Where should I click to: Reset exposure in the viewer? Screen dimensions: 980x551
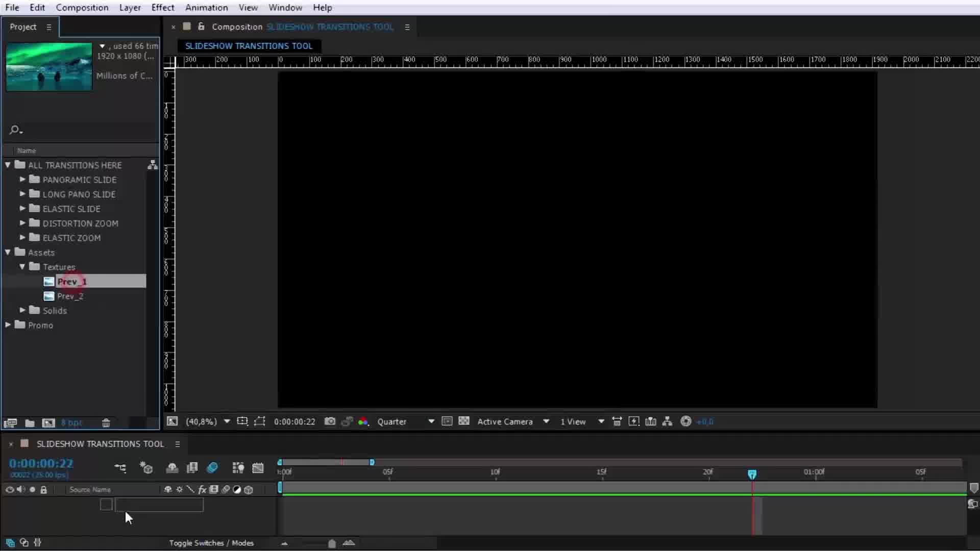pyautogui.click(x=686, y=421)
